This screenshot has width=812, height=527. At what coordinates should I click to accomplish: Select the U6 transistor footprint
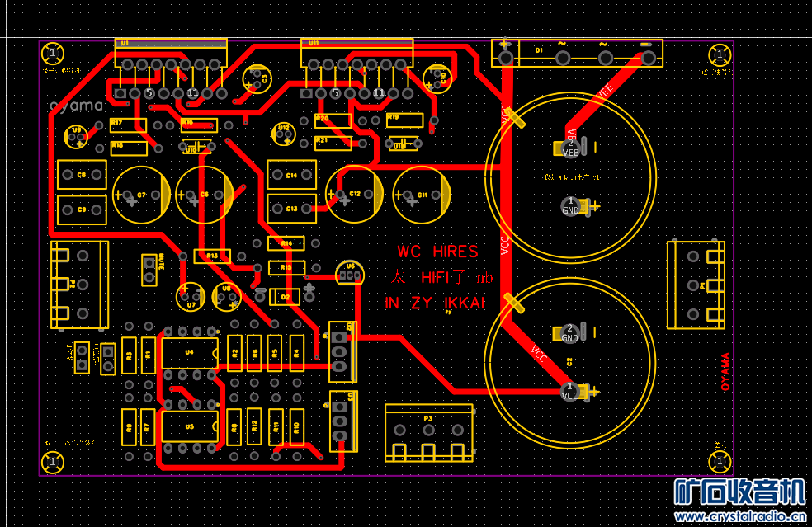[350, 273]
